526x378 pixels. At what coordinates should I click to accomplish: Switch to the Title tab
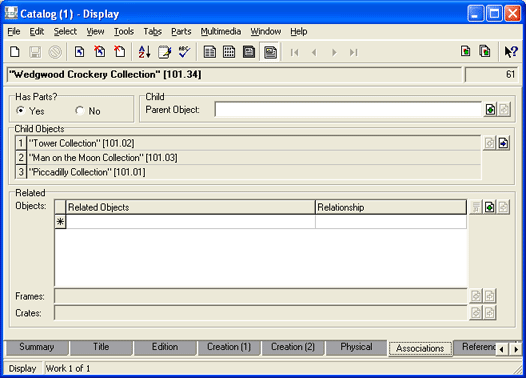click(x=101, y=347)
